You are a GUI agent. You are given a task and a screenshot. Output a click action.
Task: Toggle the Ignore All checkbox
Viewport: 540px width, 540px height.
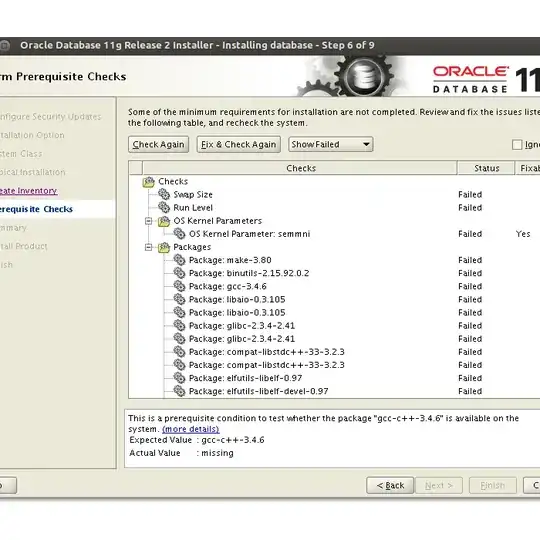coord(517,145)
